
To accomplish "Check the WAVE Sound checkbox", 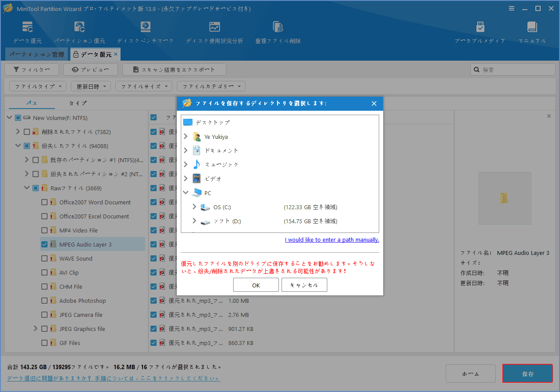I will point(44,258).
